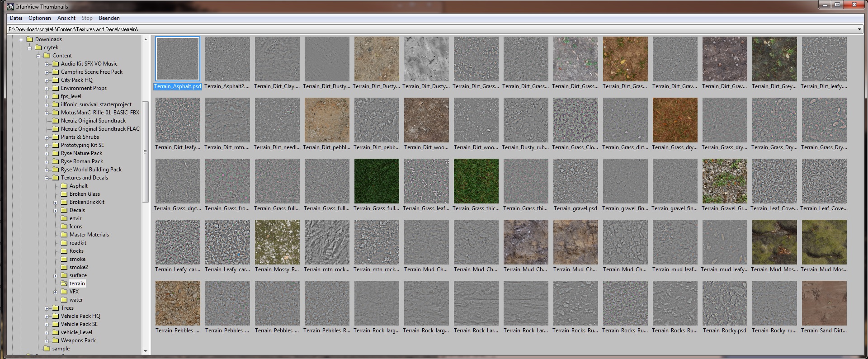Open the Optionen menu

coord(39,18)
